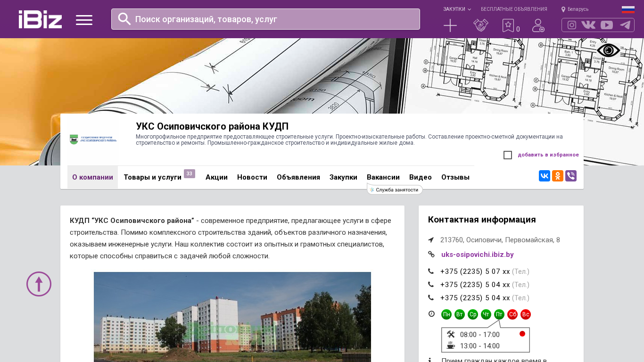
Task: Open the Закупки tab in company menu
Action: tap(343, 177)
